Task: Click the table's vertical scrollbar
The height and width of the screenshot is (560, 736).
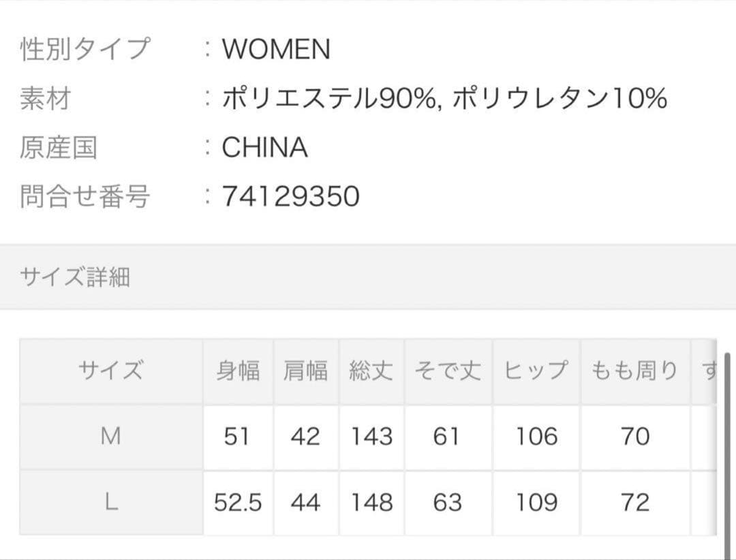Action: click(x=726, y=443)
